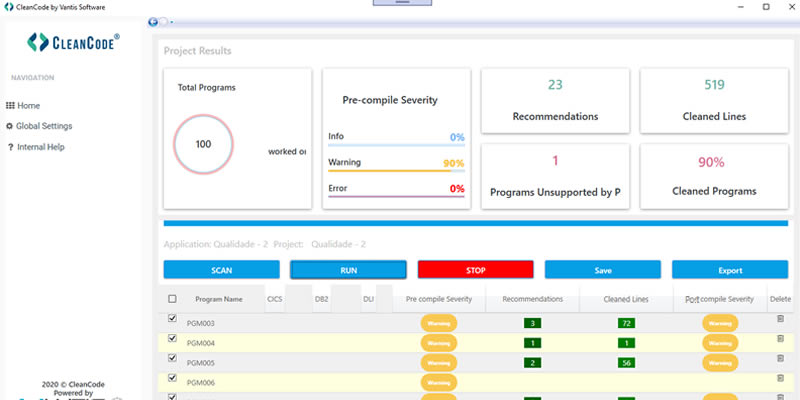Click the greyed forward navigation arrow icon
This screenshot has height=400, width=800.
tap(163, 22)
